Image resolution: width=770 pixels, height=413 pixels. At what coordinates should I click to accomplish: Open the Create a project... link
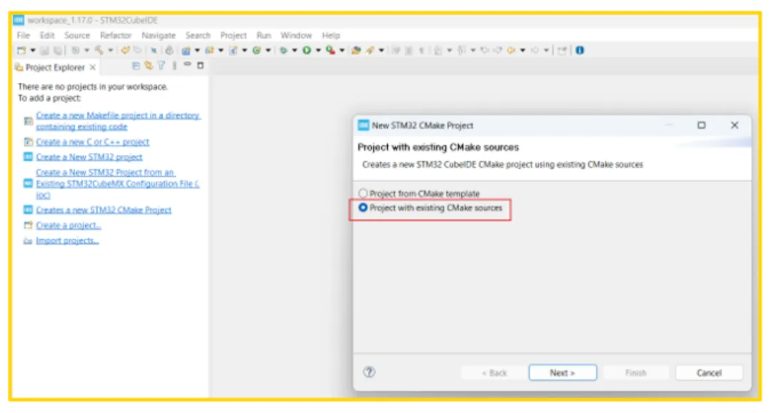point(68,225)
